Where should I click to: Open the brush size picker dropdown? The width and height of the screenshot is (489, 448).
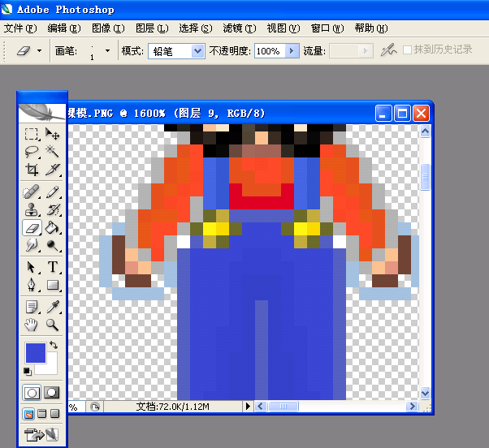point(107,50)
